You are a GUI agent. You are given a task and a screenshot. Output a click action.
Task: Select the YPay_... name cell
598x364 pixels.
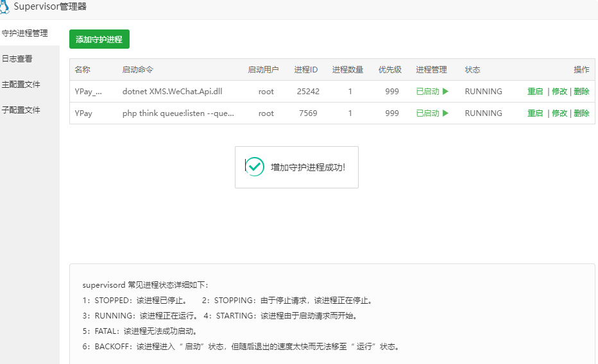point(88,92)
